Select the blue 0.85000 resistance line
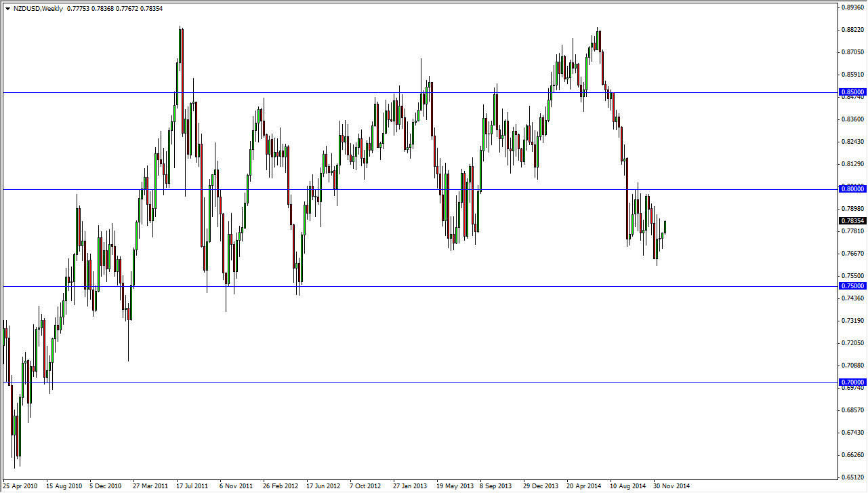The height and width of the screenshot is (493, 868). click(407, 92)
